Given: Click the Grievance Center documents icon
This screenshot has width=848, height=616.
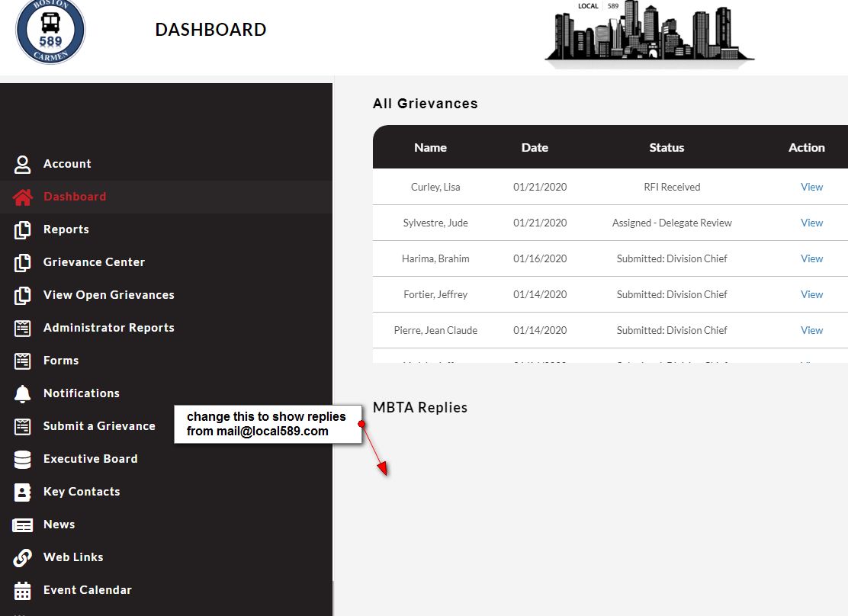Looking at the screenshot, I should pos(22,263).
